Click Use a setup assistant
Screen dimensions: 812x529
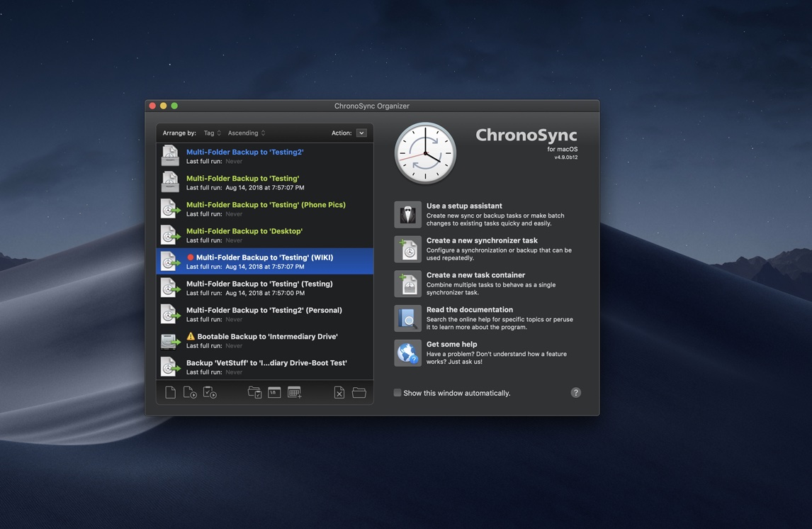tap(464, 206)
